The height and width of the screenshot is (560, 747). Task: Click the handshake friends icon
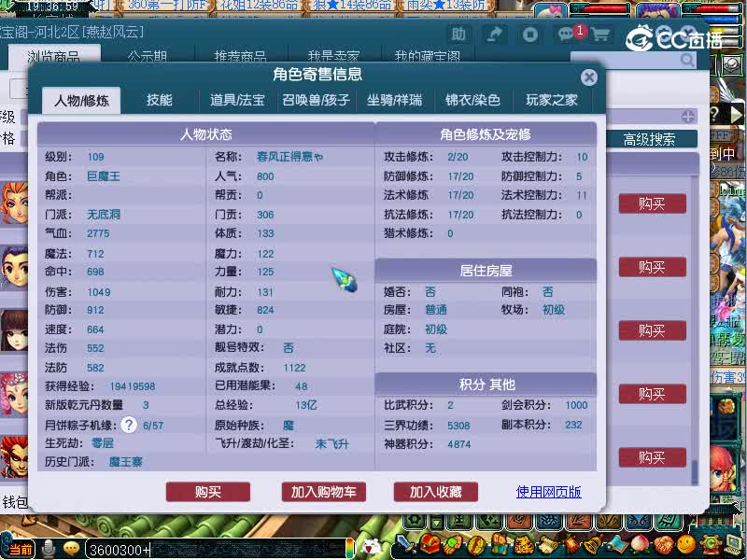663,545
